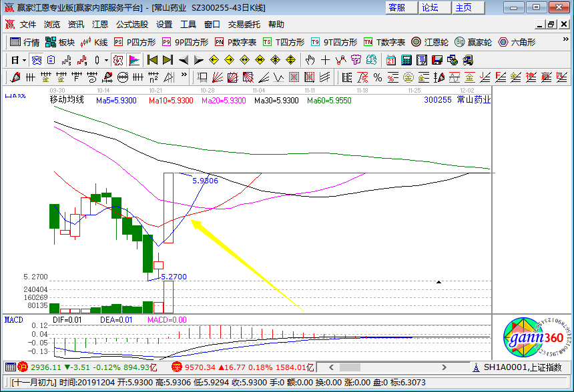This screenshot has height=392, width=574.
Task: Open the 江恩 menu
Action: [100, 25]
